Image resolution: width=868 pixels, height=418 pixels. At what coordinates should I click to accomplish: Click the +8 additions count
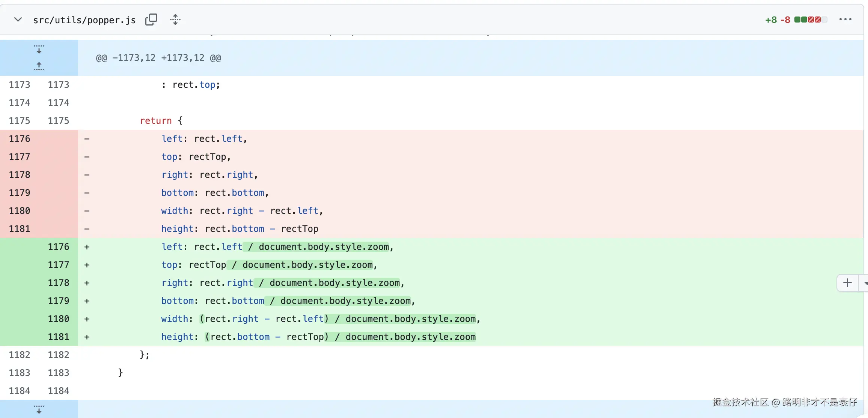[771, 20]
